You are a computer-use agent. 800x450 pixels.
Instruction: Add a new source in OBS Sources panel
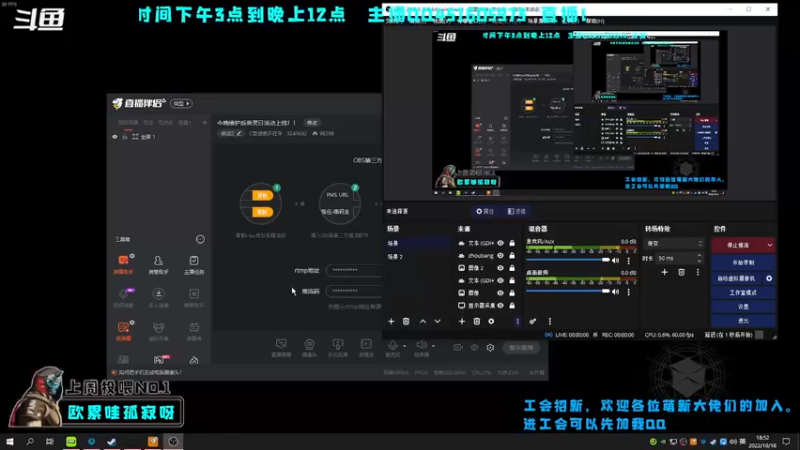tap(462, 321)
